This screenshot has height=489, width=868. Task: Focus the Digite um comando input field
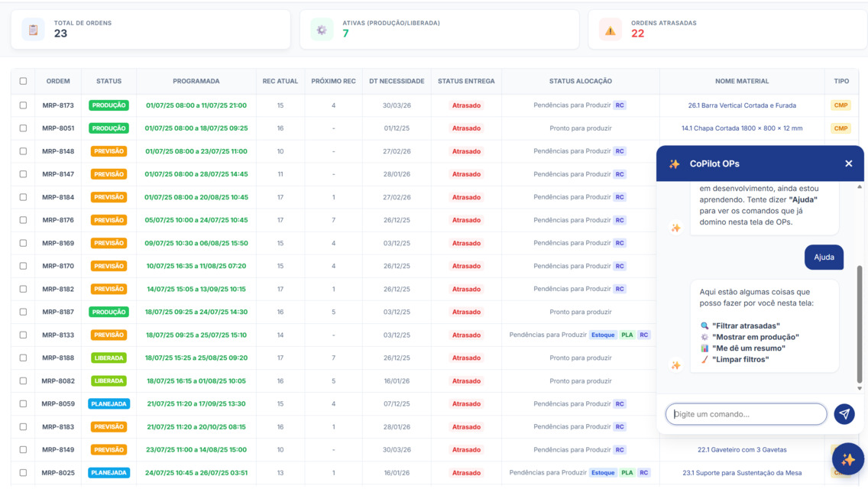[746, 414]
